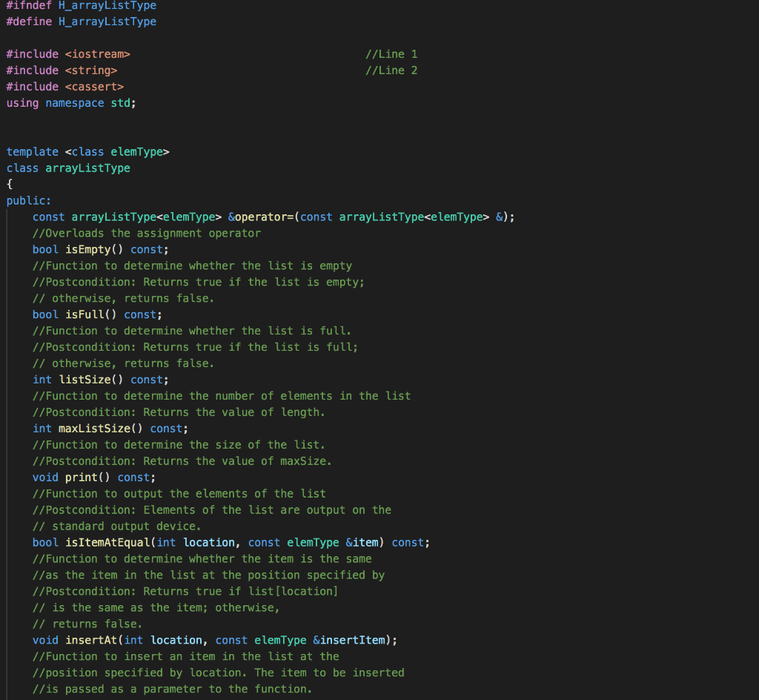Select the arrayListType class name

point(87,168)
